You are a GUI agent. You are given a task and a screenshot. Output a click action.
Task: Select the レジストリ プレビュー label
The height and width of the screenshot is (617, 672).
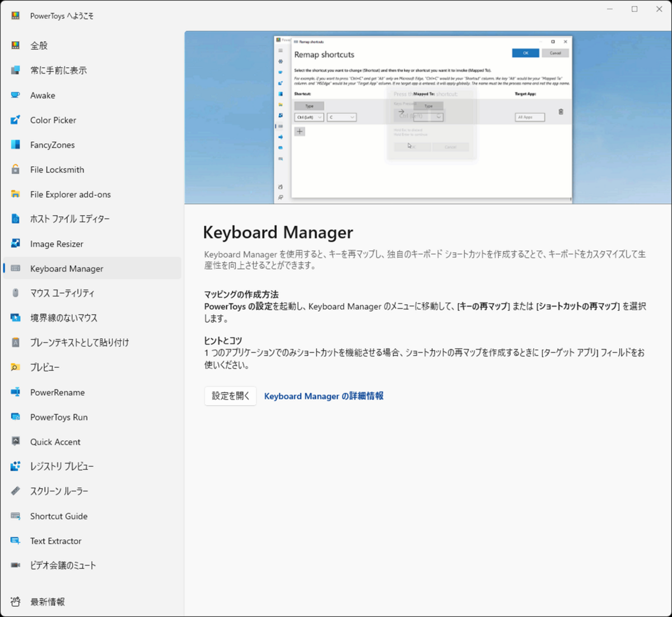(62, 466)
